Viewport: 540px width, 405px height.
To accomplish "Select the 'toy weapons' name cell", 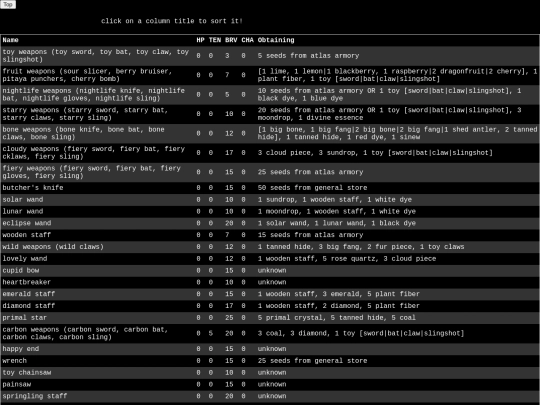I will click(x=96, y=55).
